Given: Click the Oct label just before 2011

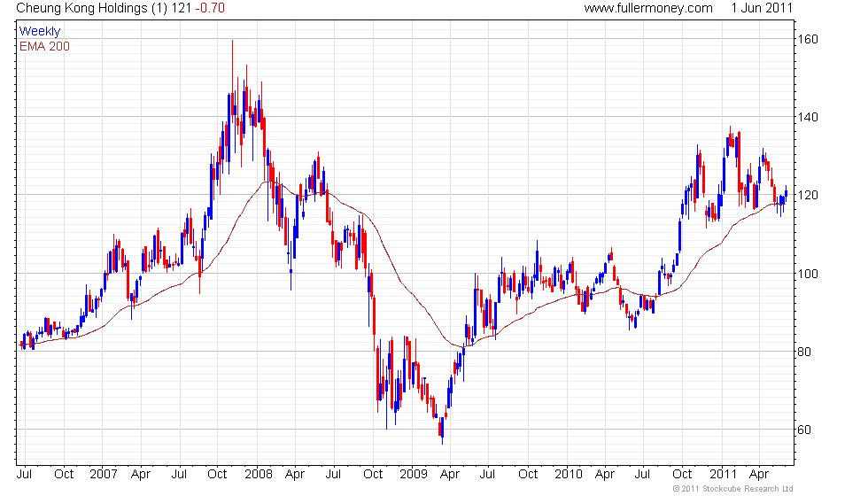Looking at the screenshot, I should click(682, 475).
